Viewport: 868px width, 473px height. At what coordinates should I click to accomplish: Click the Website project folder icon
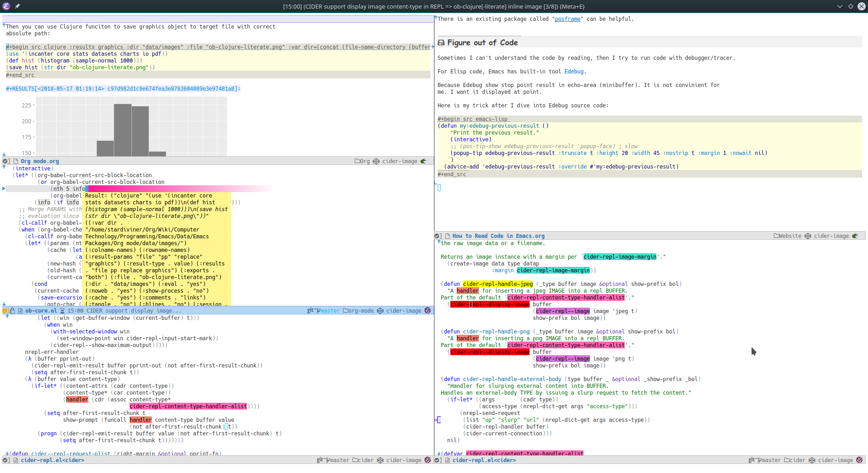pos(776,236)
